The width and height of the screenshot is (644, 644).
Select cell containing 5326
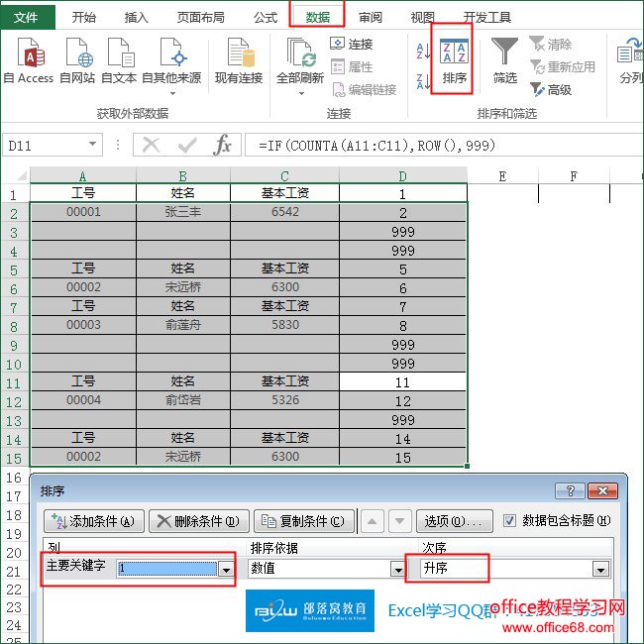(285, 400)
